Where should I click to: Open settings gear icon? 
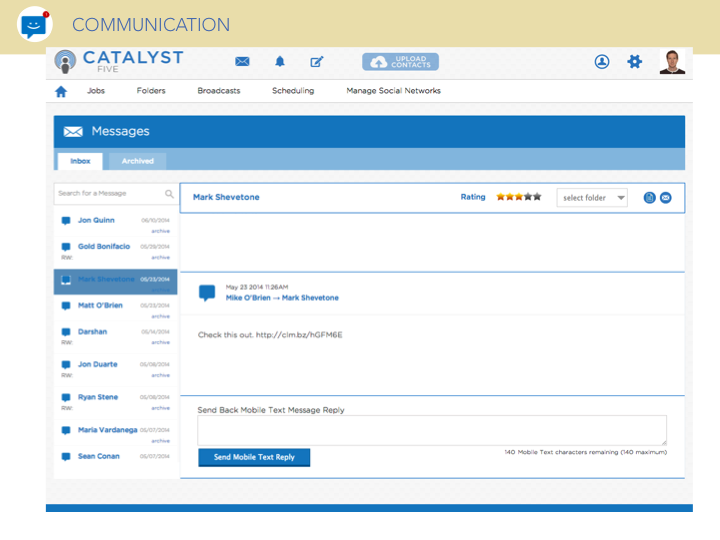(x=635, y=62)
